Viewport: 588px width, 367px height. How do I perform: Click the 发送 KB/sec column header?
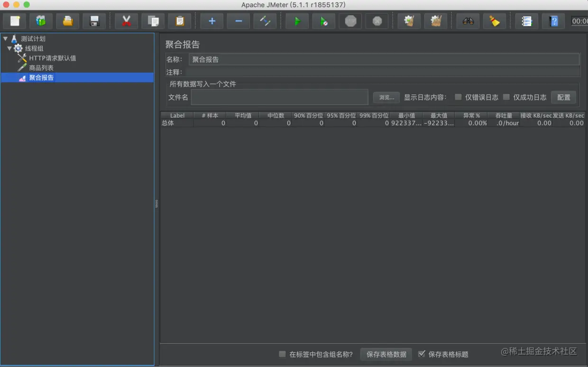point(569,115)
